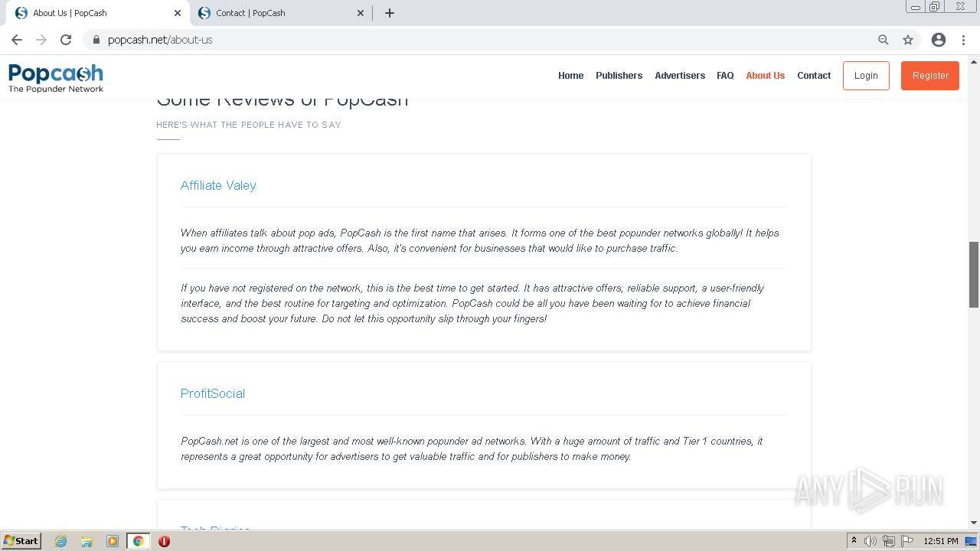
Task: Click the scrollbar down arrow
Action: point(974,523)
